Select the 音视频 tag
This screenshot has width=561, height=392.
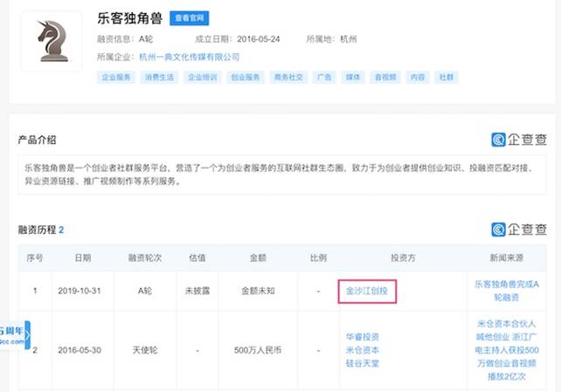pyautogui.click(x=385, y=77)
